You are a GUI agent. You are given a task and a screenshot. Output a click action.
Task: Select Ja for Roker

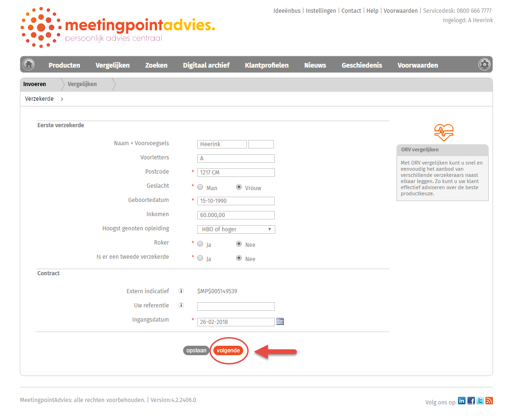coord(201,244)
